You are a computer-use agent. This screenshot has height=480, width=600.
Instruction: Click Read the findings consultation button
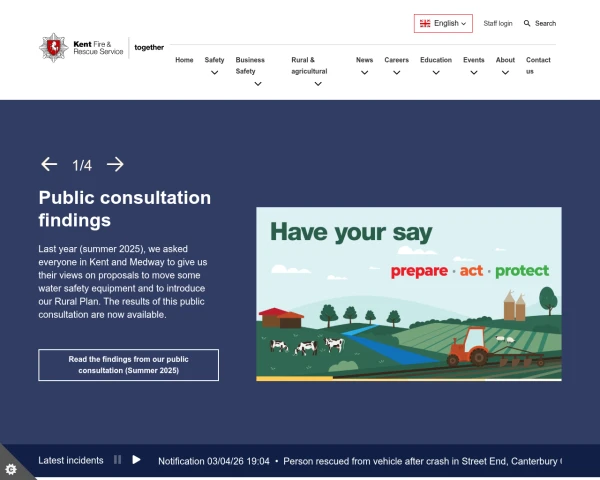pos(129,365)
